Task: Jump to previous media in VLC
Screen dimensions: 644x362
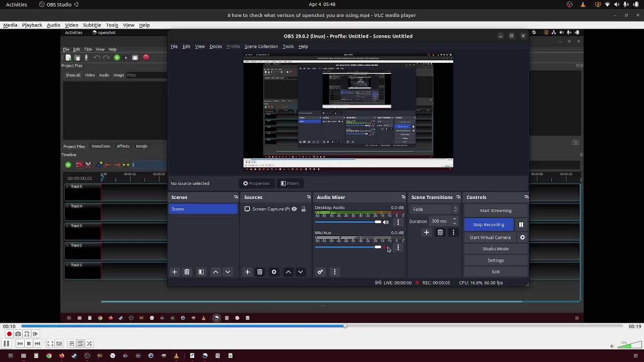Action: point(20,343)
